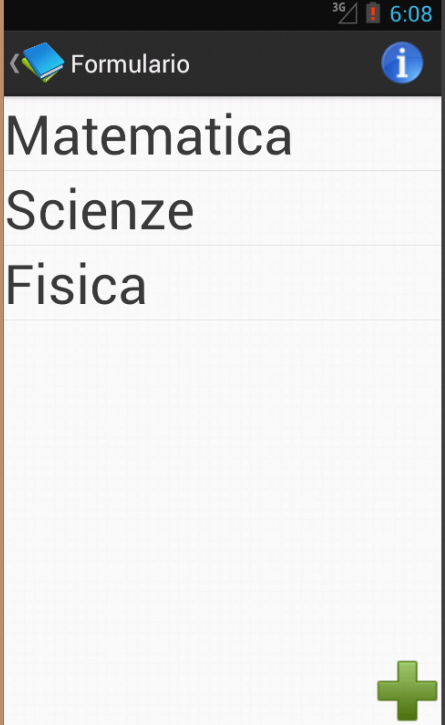Screen dimensions: 445x725
Task: Open the Fisica subject
Action: click(x=222, y=283)
